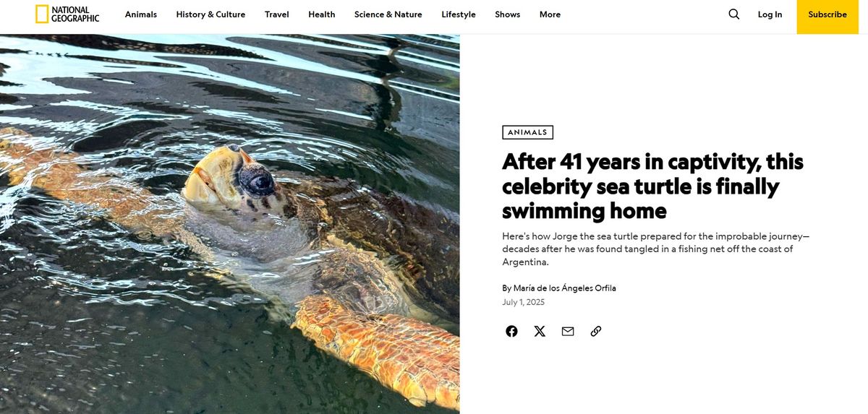Share article via email icon

pos(568,331)
